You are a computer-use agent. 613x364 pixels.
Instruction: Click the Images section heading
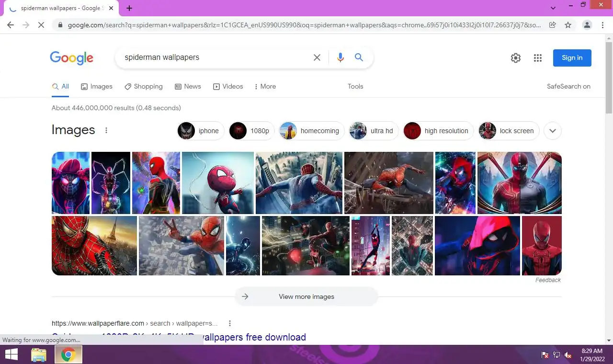[73, 130]
